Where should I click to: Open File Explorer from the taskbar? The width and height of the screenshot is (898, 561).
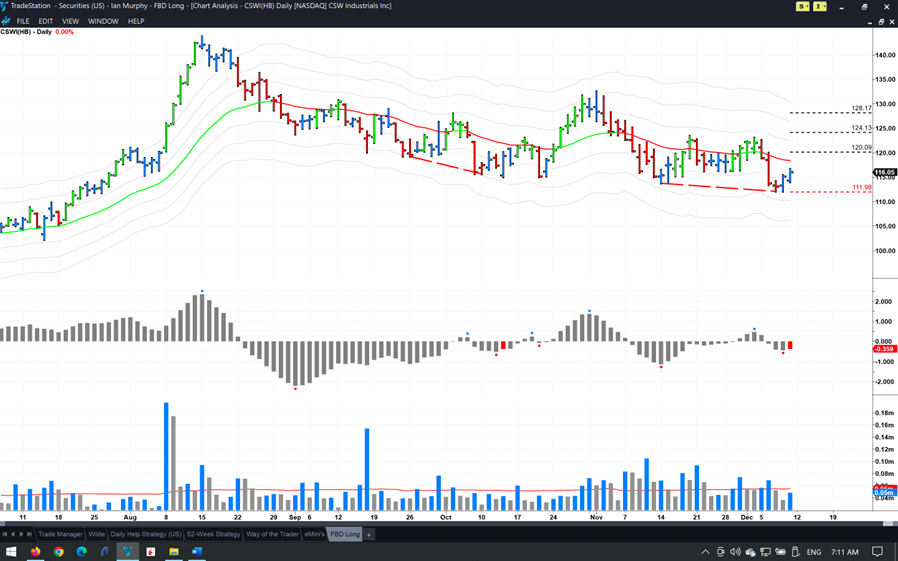(x=174, y=552)
